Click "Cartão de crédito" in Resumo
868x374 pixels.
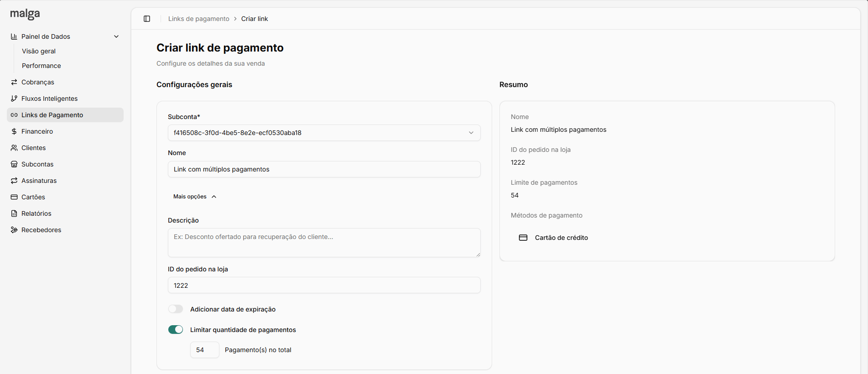tap(561, 238)
